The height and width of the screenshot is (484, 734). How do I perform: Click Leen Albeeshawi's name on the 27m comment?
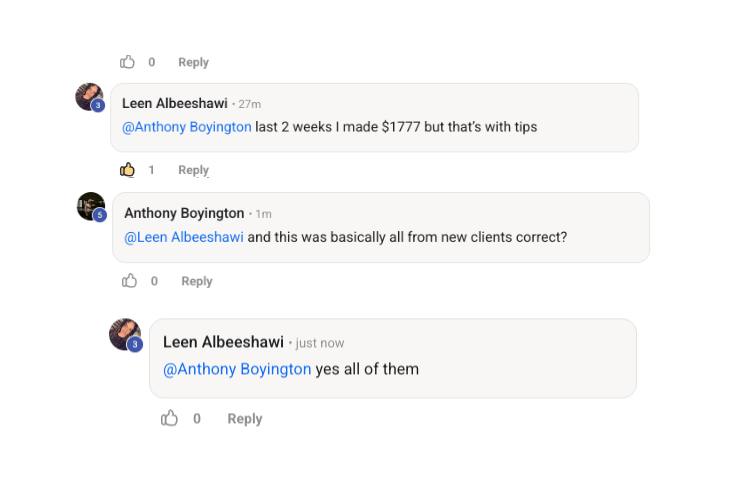(174, 103)
